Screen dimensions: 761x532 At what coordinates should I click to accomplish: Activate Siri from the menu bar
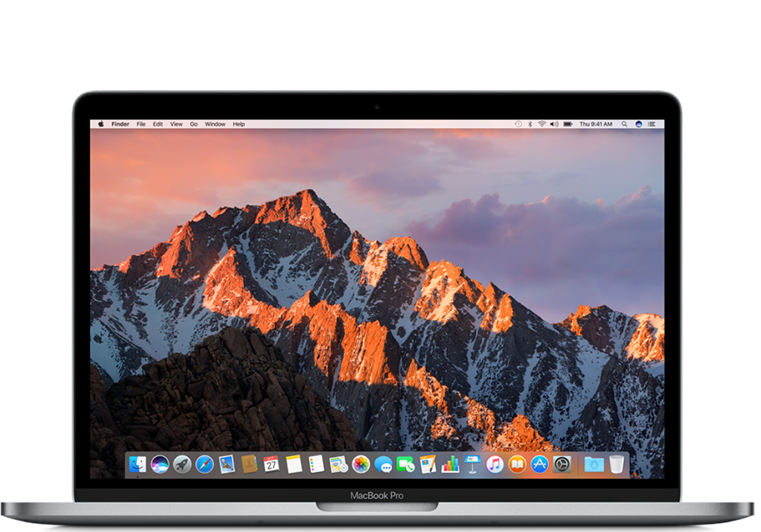click(x=639, y=124)
